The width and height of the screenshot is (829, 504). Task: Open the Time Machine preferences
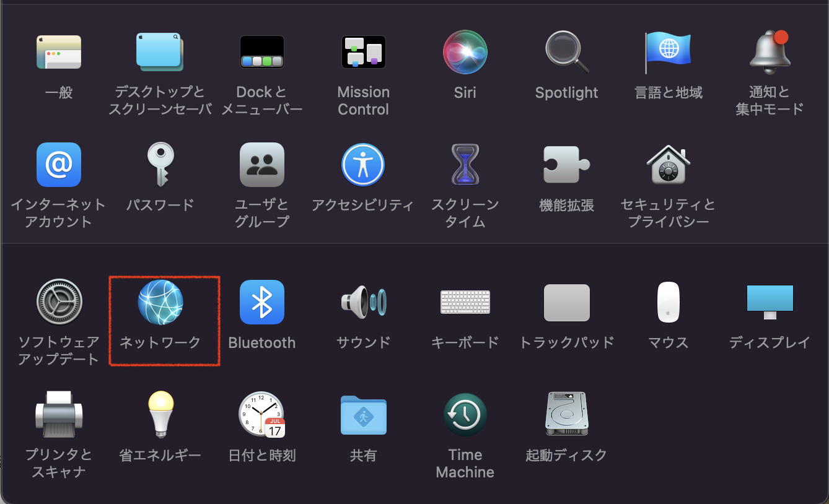click(x=465, y=414)
